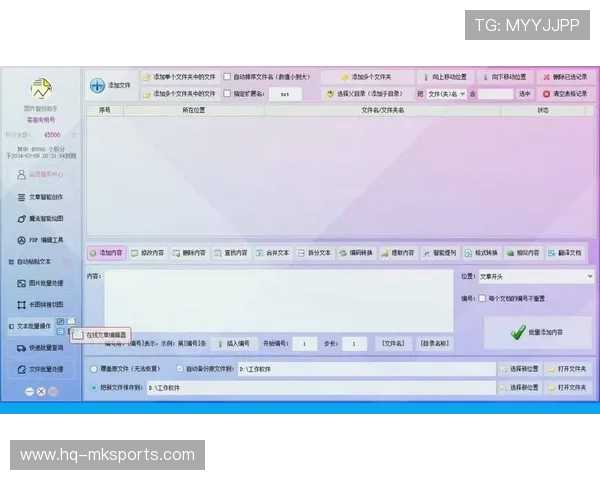This screenshot has height=480, width=600.
Task: Click the 内容 text area
Action: point(279,301)
